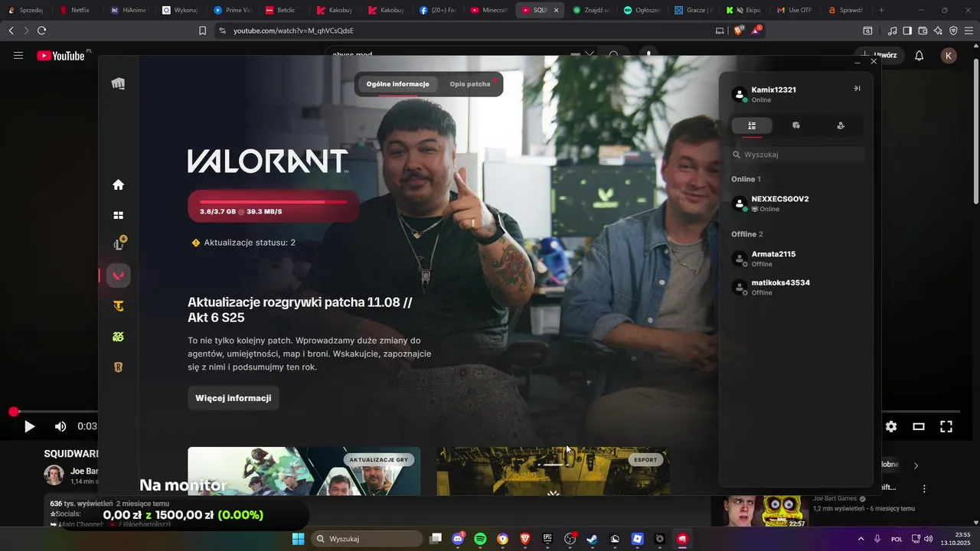Open the add friend tab
Viewport: 980px width, 551px height.
pos(841,126)
